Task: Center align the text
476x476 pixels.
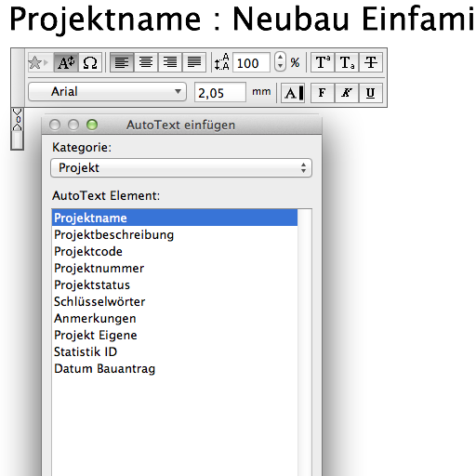Action: pyautogui.click(x=146, y=63)
